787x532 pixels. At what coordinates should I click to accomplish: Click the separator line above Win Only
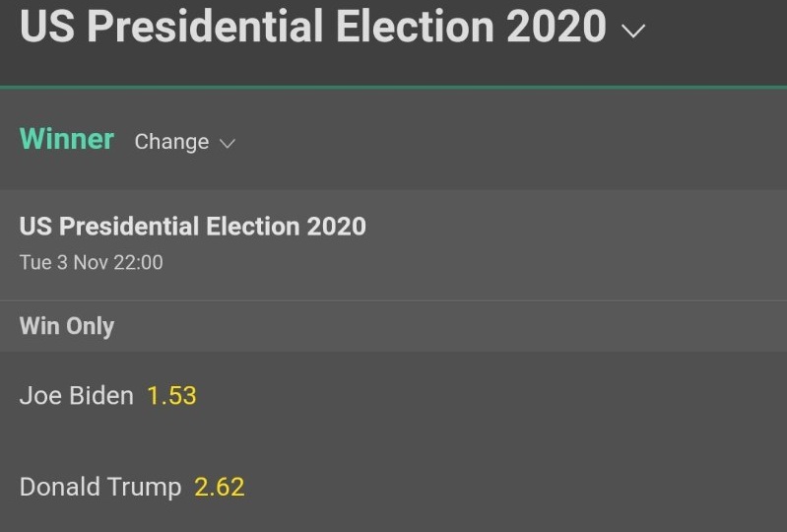coord(394,300)
